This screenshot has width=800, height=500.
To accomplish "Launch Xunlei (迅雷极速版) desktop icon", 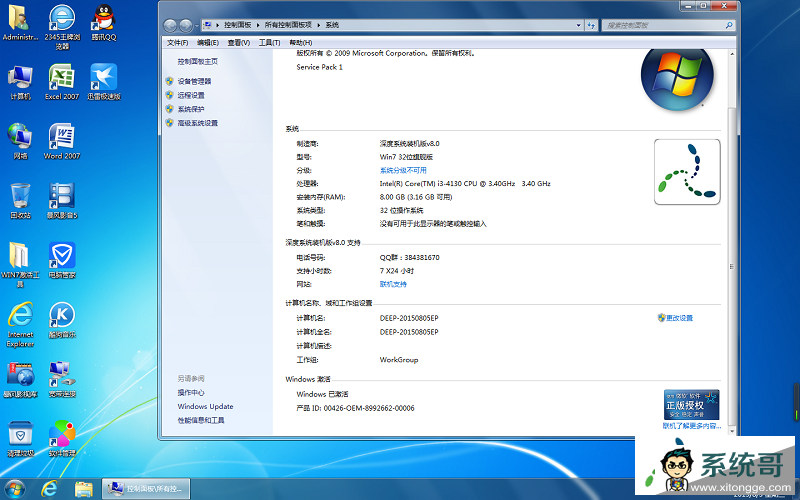I will [x=104, y=82].
